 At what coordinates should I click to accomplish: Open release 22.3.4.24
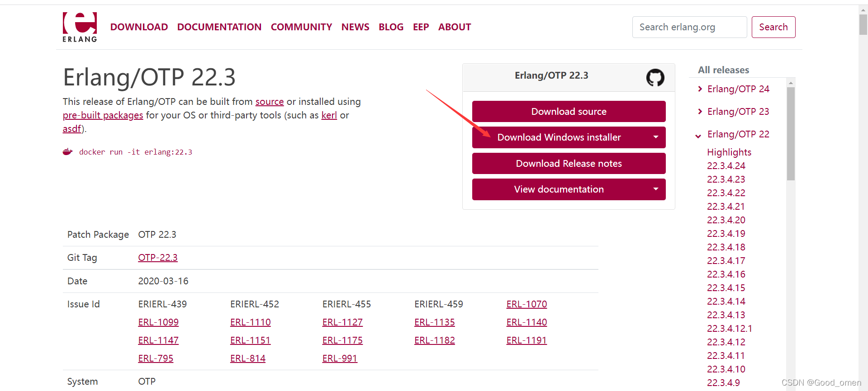726,166
